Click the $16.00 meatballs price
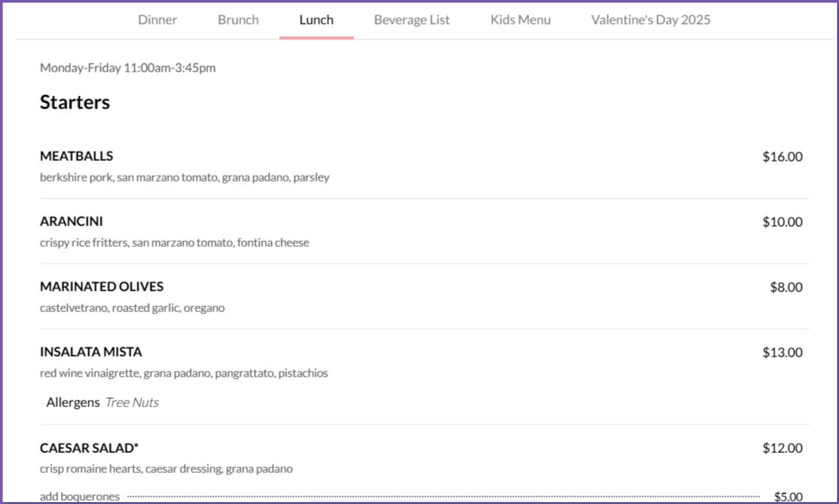This screenshot has height=504, width=839. pyautogui.click(x=782, y=156)
